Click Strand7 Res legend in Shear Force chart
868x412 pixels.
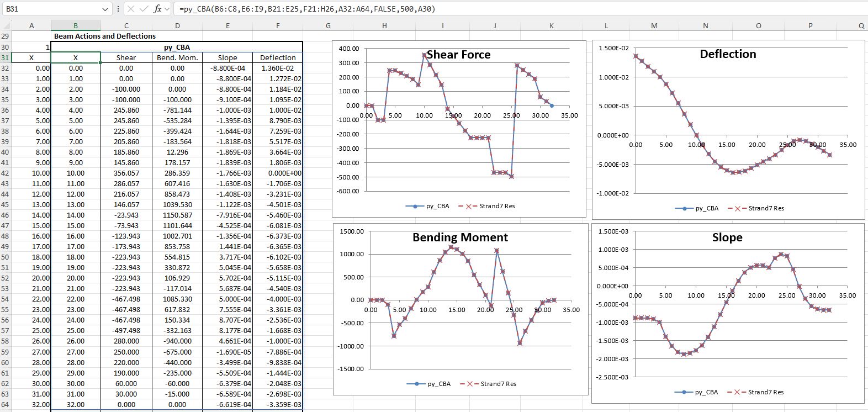[496, 206]
